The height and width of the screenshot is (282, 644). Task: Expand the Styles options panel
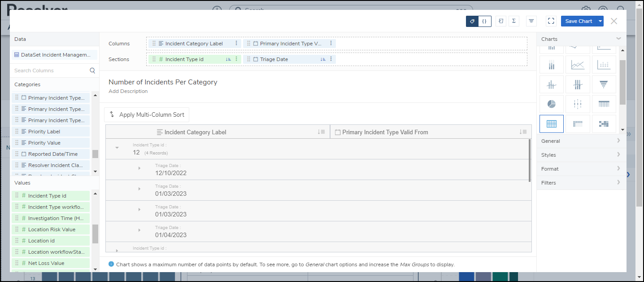click(581, 155)
